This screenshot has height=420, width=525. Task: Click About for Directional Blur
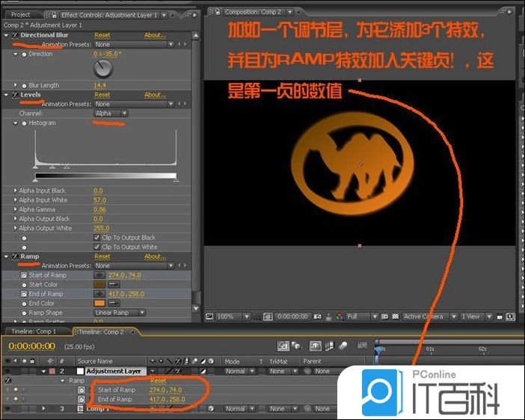point(155,35)
